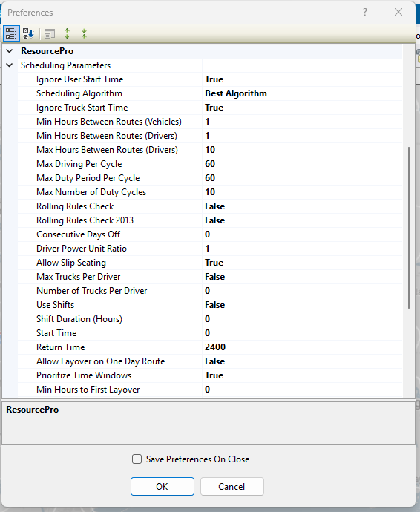Image resolution: width=420 pixels, height=512 pixels.
Task: Select Min Hours Between Routes (Drivers) row
Action: pos(210,136)
